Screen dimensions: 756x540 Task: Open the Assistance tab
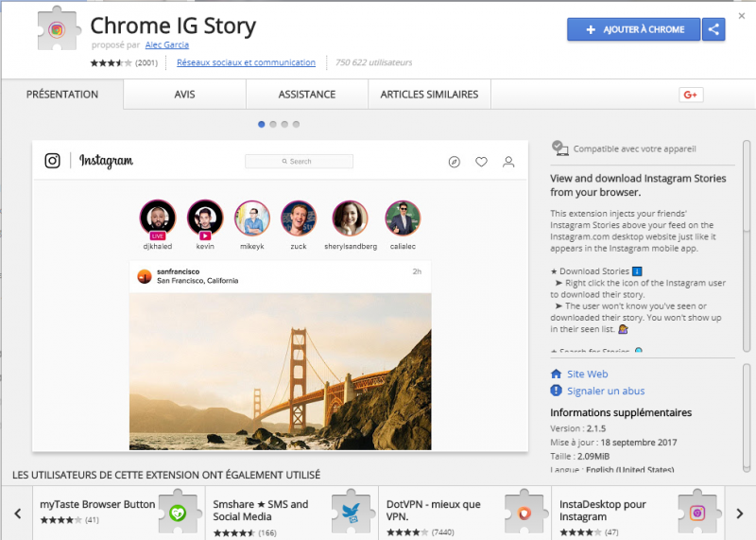coord(307,95)
